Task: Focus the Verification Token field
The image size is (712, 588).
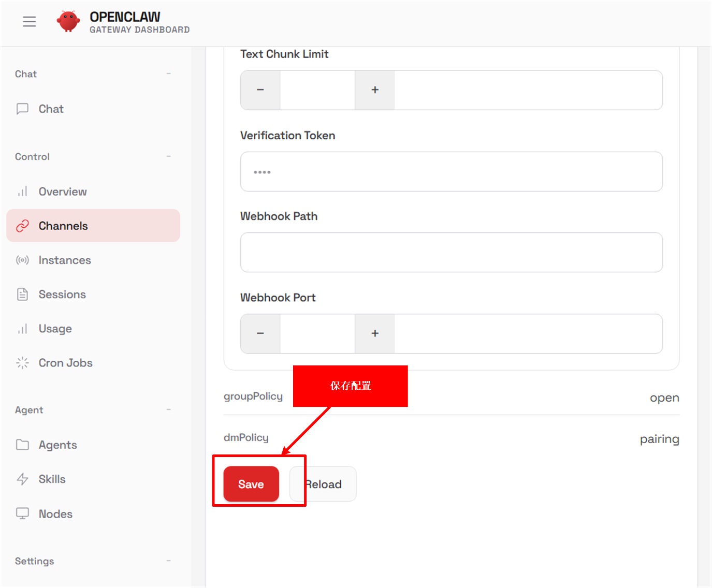Action: [451, 172]
